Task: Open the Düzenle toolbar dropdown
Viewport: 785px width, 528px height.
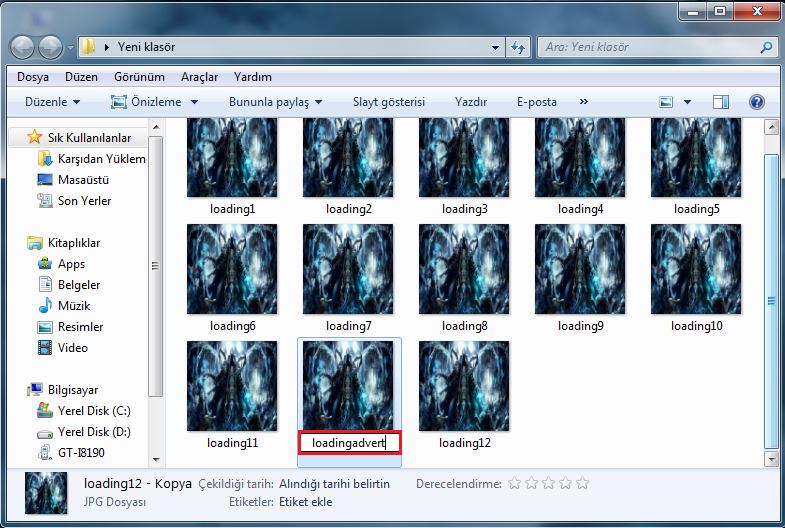Action: pos(53,102)
